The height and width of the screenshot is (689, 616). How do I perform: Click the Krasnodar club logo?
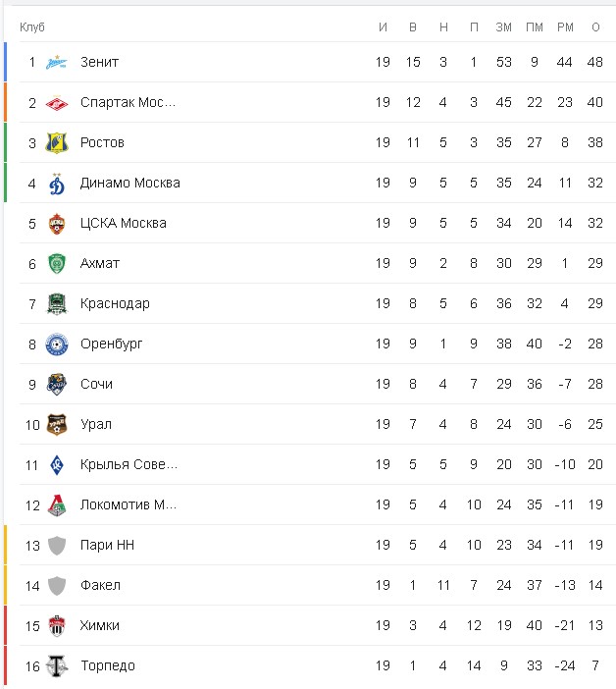(58, 304)
